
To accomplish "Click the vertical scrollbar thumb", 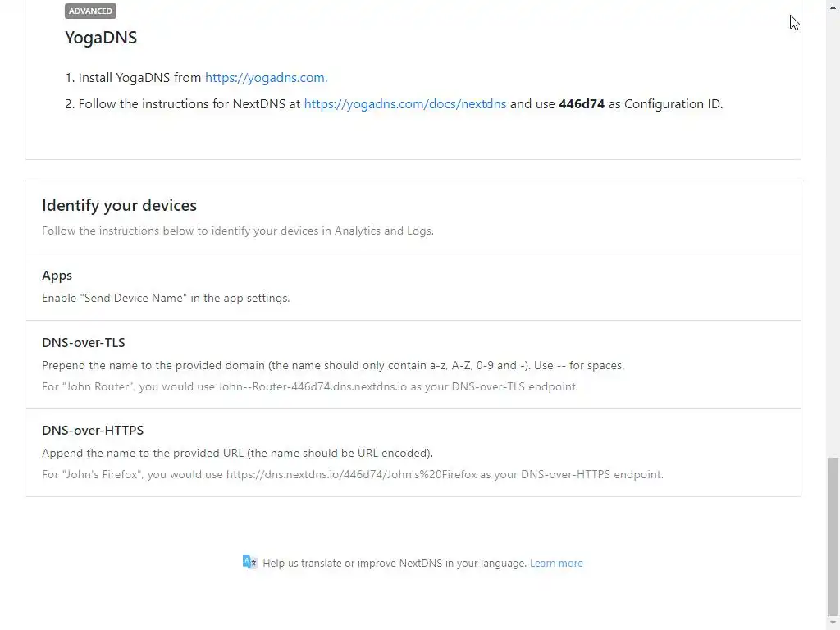I will [833, 533].
